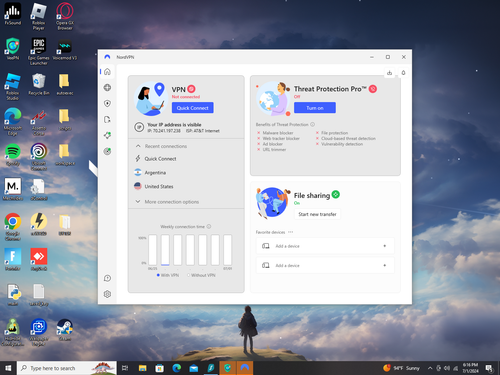
Task: Open Roblox Player desktop shortcut
Action: coord(39,16)
